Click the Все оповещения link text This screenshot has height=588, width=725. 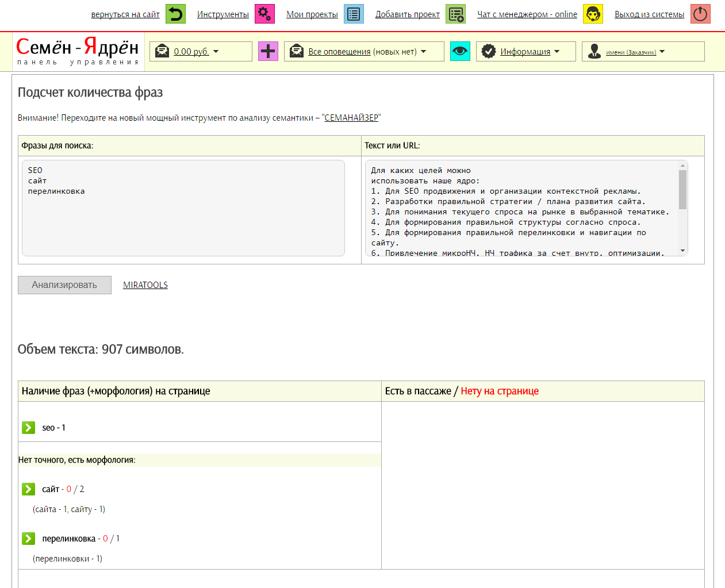(339, 52)
